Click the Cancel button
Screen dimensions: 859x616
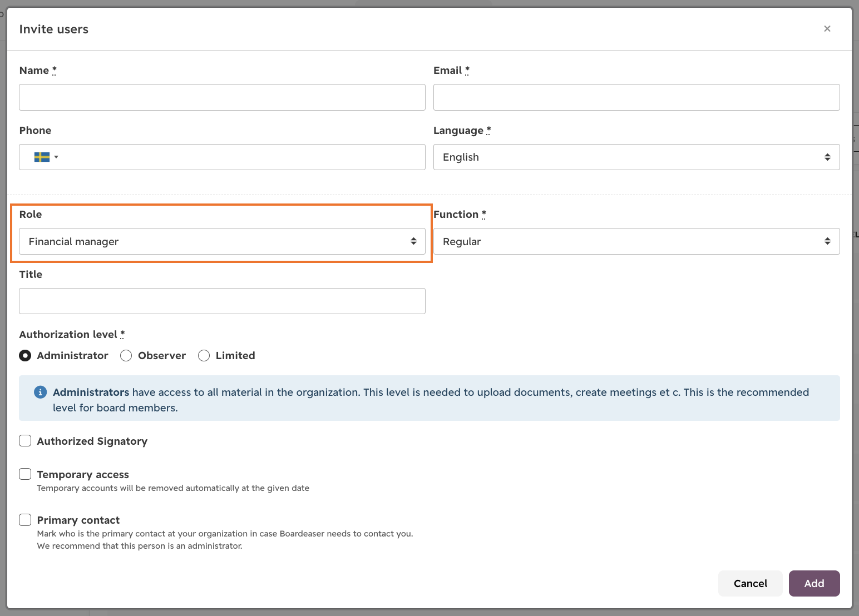click(x=750, y=583)
